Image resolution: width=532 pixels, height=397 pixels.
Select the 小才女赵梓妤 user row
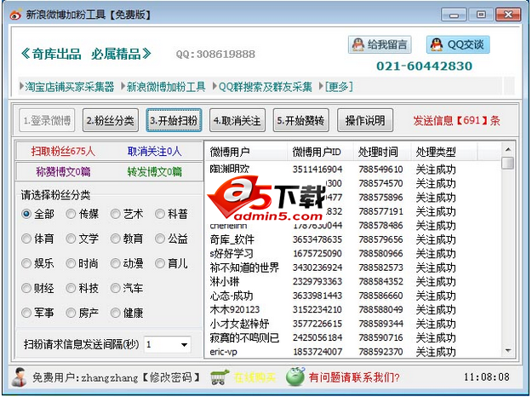click(x=353, y=324)
